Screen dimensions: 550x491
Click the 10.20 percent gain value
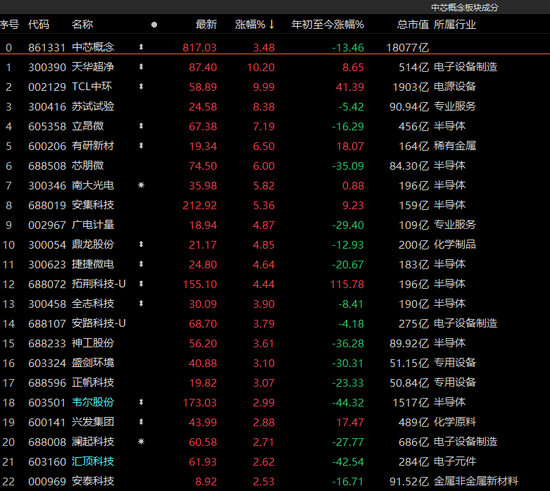pos(261,67)
